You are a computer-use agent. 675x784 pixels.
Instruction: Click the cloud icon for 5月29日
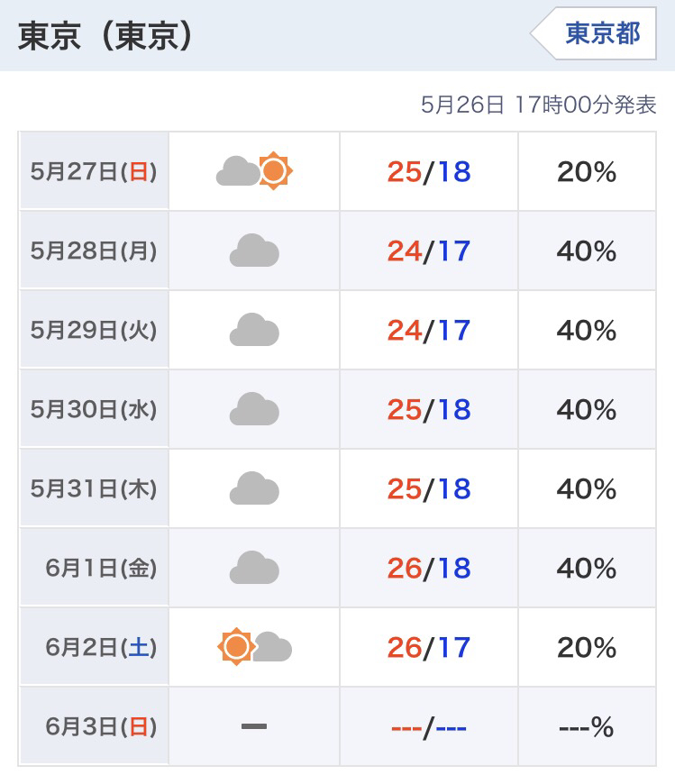pyautogui.click(x=254, y=330)
